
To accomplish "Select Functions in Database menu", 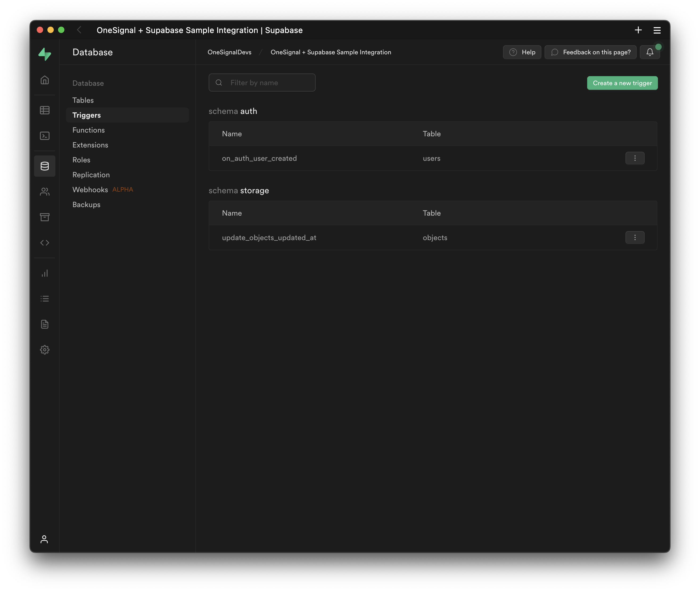I will coord(89,130).
